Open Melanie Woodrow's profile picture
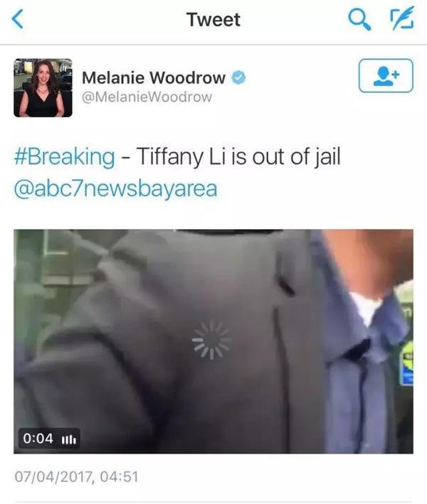427x504 pixels. (x=43, y=87)
